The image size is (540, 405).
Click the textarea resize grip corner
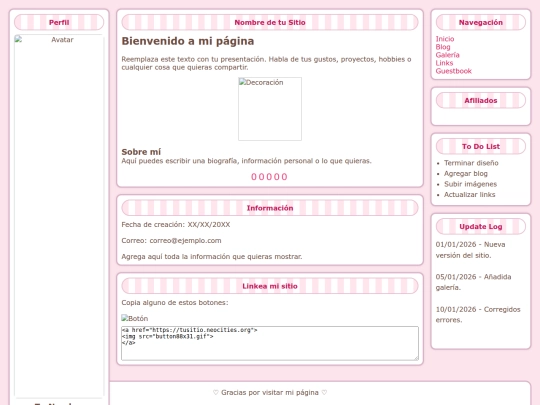(416, 358)
